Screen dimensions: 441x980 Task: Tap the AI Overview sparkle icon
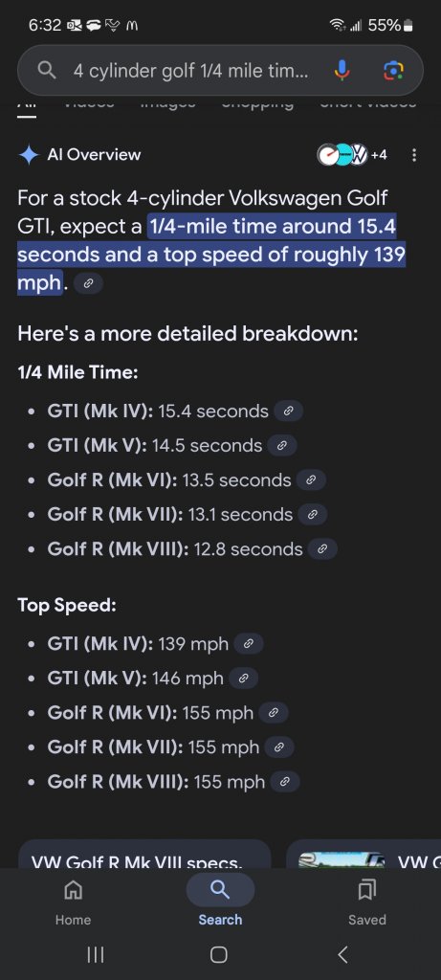click(29, 154)
